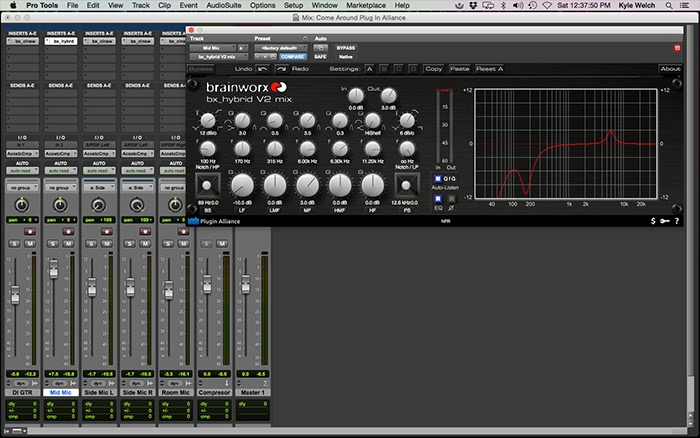The image size is (700, 438).
Task: Click record enable on Room Mic track
Action: point(183,231)
